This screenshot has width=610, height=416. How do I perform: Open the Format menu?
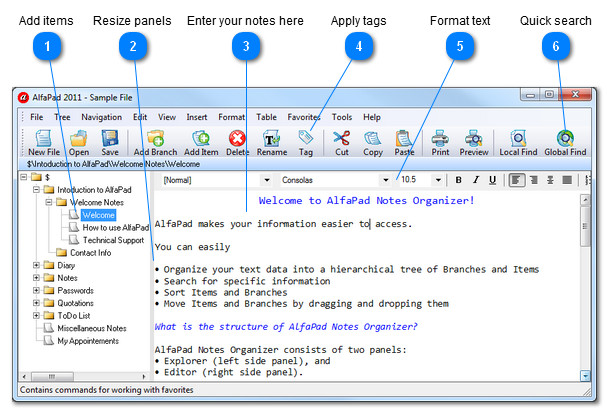pyautogui.click(x=232, y=117)
